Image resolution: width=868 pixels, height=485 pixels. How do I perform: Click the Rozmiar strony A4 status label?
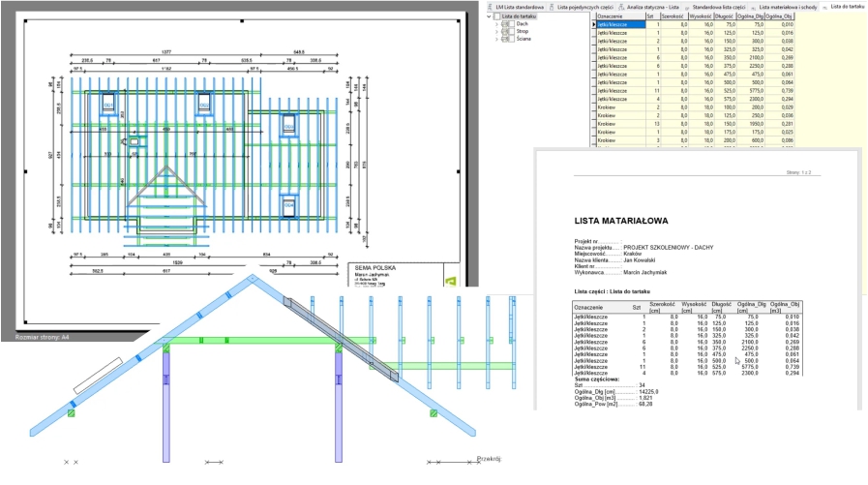click(39, 337)
